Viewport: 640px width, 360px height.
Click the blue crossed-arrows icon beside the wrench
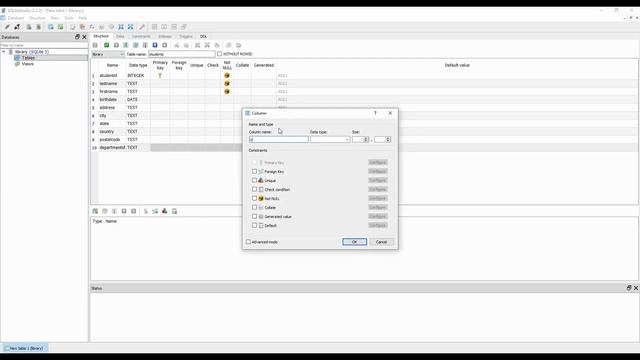pyautogui.click(x=131, y=27)
